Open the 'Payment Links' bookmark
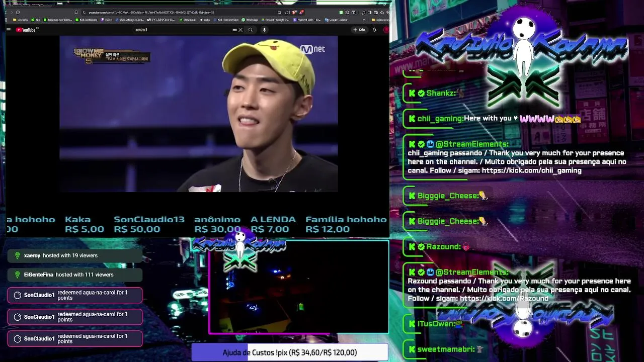Viewport: 644px width, 362px height. pos(307,20)
